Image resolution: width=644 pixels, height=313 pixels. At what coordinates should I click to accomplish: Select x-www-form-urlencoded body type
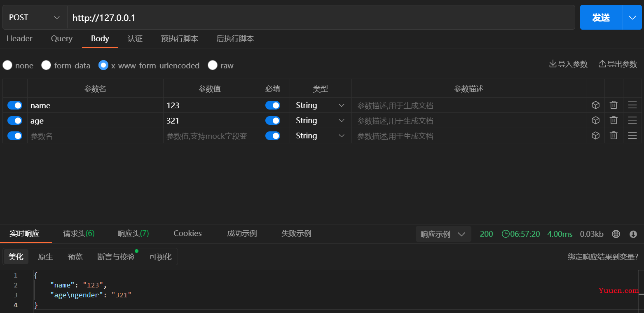[103, 65]
